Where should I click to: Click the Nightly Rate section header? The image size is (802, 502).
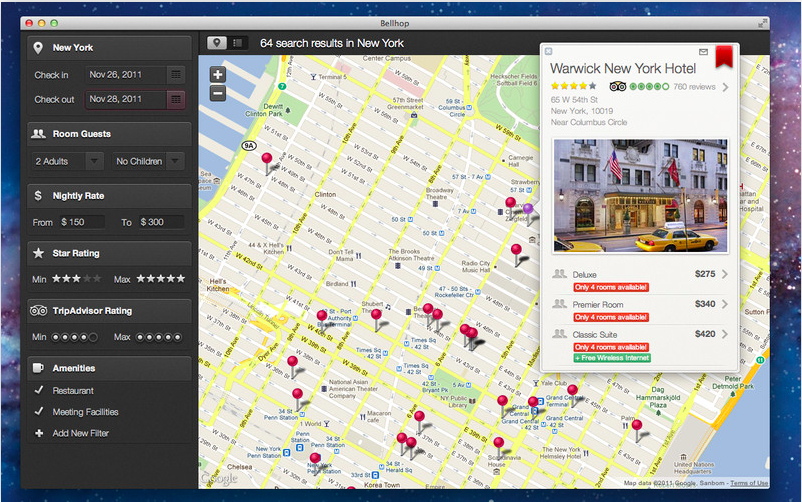tap(109, 195)
